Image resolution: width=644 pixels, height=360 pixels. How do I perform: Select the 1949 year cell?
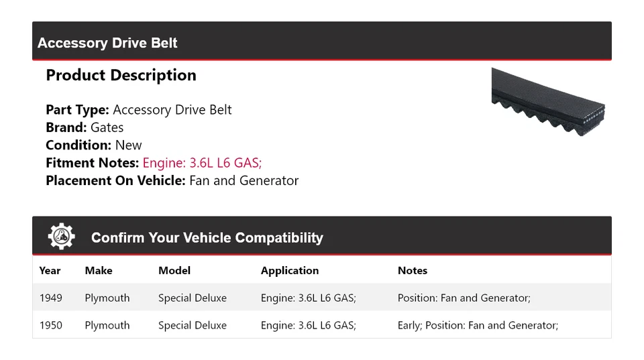51,298
